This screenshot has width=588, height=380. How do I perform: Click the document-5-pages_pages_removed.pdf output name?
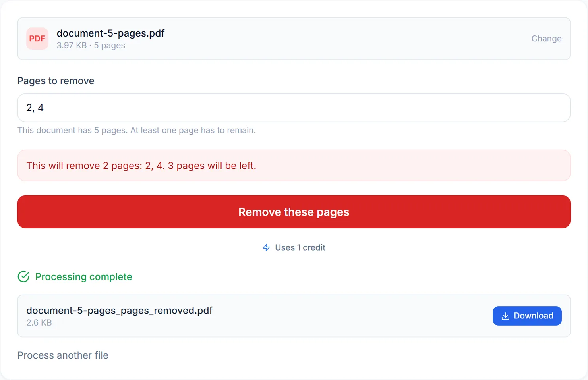pyautogui.click(x=119, y=310)
